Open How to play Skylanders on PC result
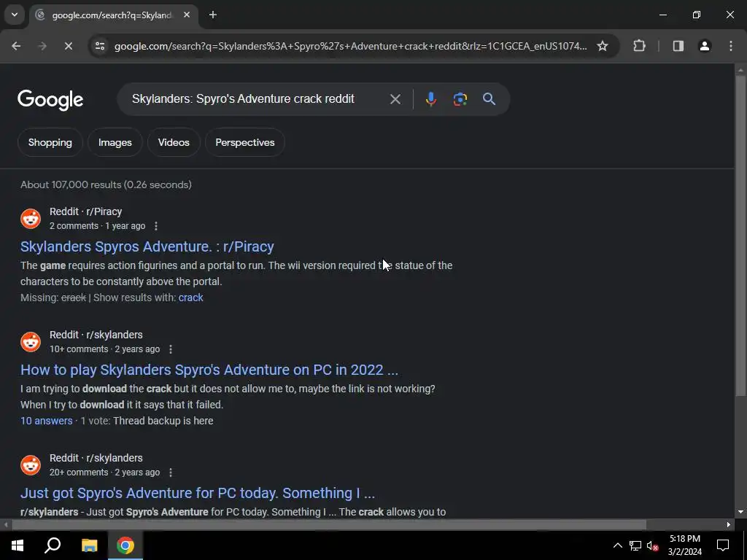Image resolution: width=747 pixels, height=560 pixels. tap(209, 370)
